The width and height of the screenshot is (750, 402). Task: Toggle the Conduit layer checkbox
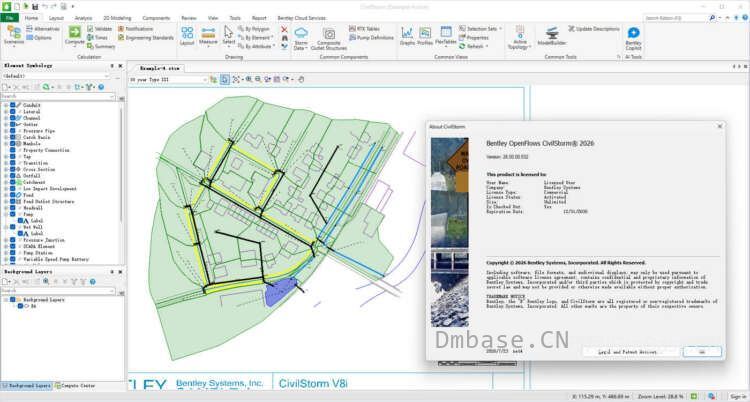click(13, 105)
